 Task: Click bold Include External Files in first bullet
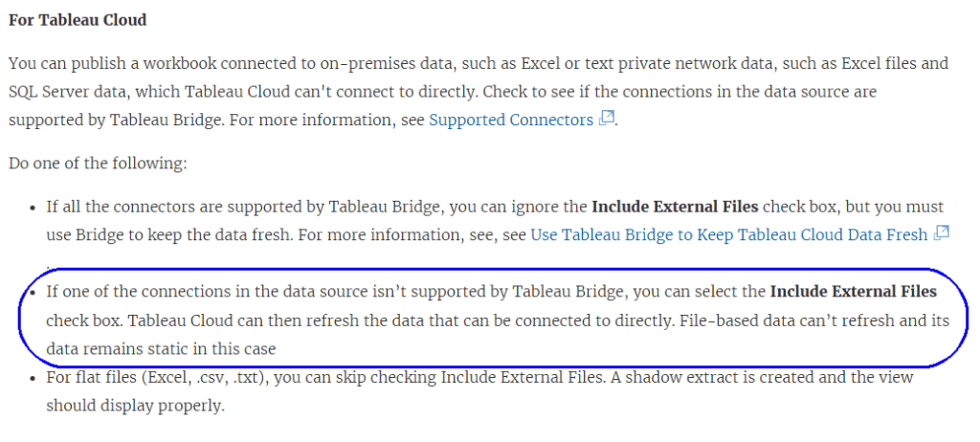click(x=676, y=207)
